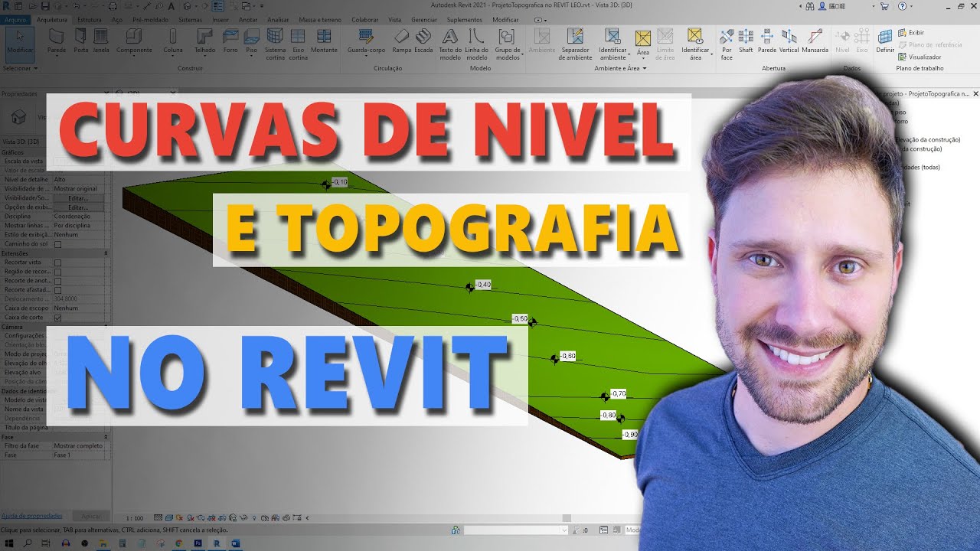Choose the Identificar ambiente tool

[612, 44]
